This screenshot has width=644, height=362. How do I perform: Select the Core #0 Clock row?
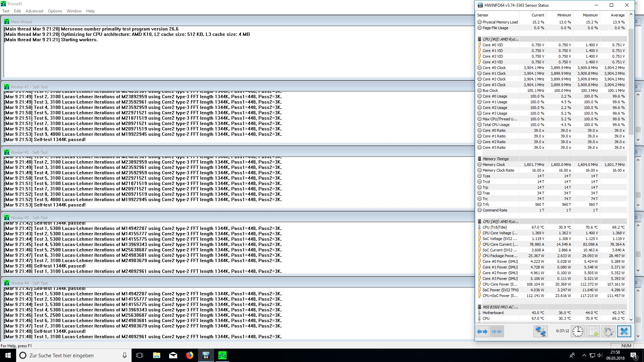tap(551, 68)
